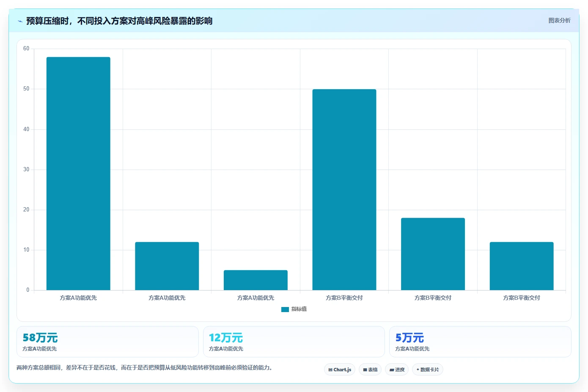Click the 方案B平衡交付 bar with value 12
The image size is (588, 392).
tap(522, 266)
